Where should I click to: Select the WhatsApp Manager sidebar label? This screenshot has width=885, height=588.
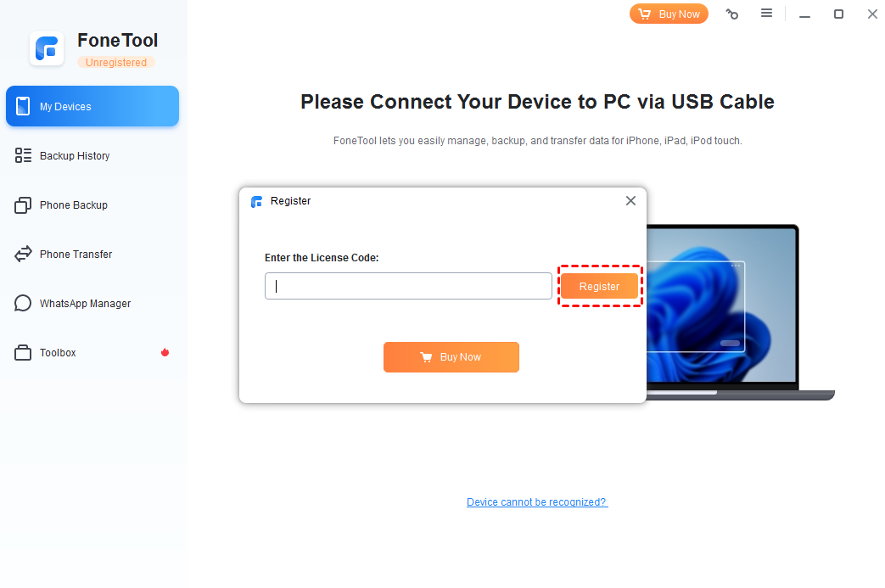pyautogui.click(x=85, y=304)
